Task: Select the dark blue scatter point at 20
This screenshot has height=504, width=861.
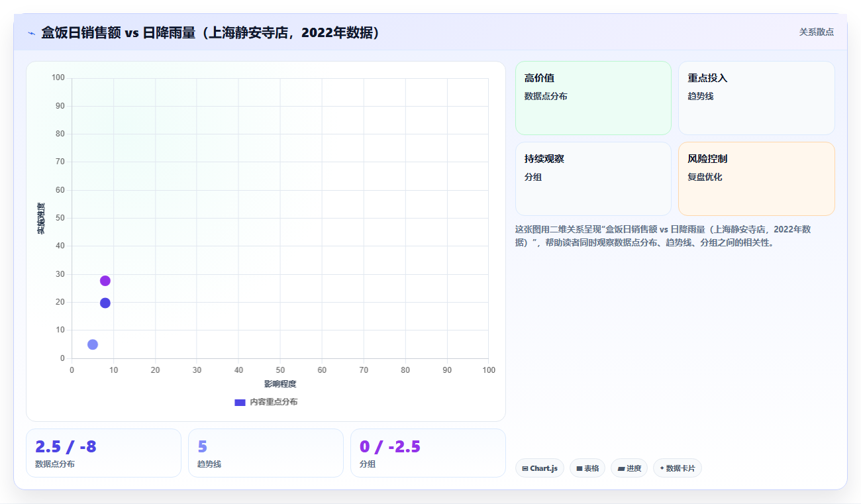Action: coord(105,303)
